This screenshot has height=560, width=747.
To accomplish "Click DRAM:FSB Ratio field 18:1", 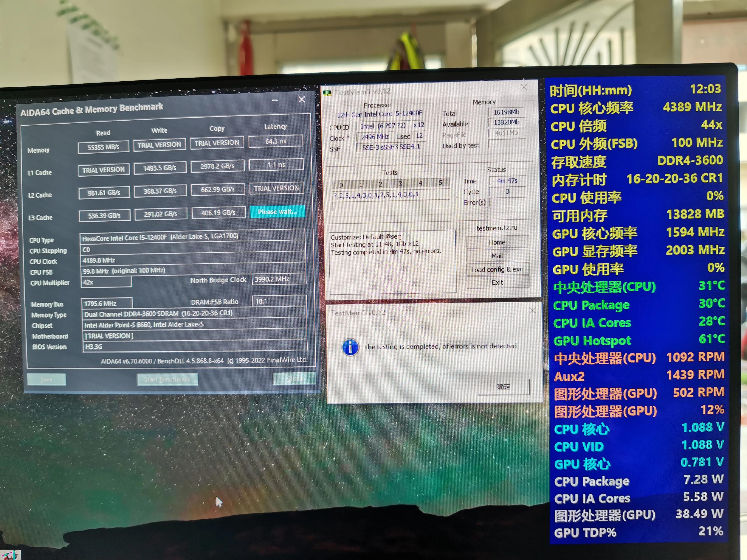I will [x=280, y=301].
